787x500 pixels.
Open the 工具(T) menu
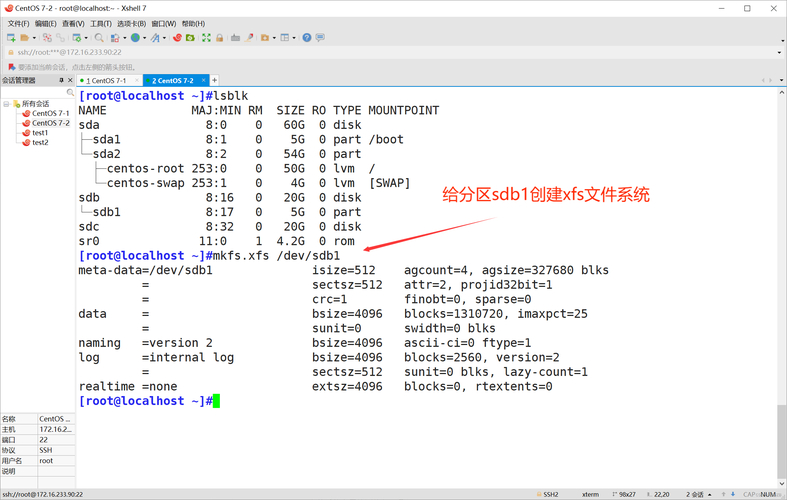point(101,24)
